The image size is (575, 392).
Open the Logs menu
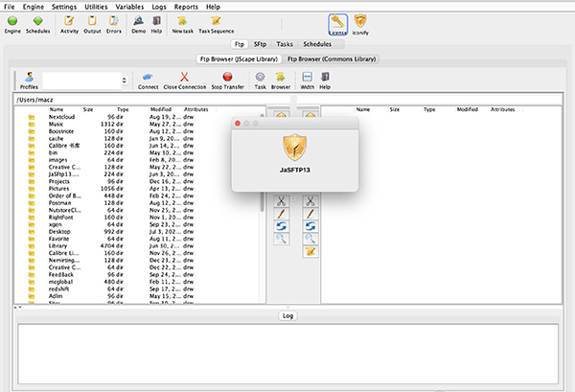coord(159,7)
